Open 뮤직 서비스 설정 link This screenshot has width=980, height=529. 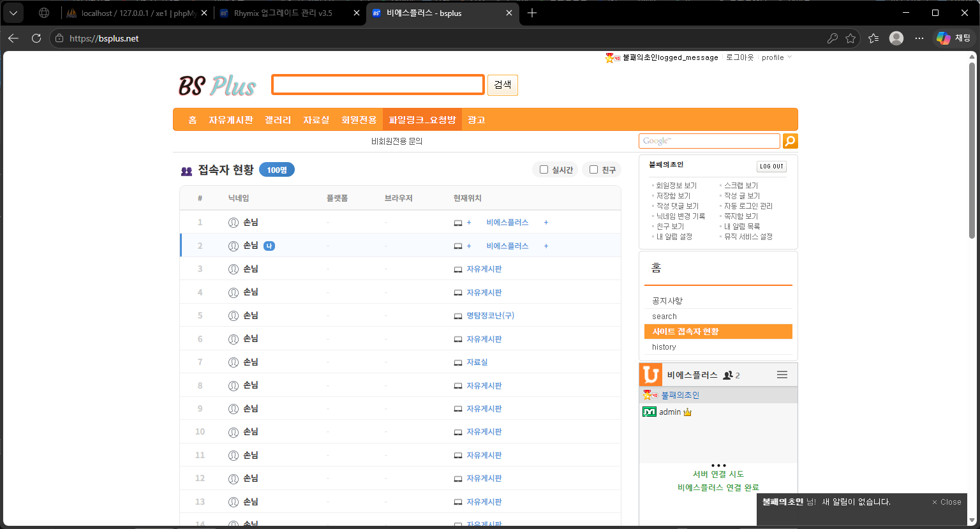coord(748,237)
